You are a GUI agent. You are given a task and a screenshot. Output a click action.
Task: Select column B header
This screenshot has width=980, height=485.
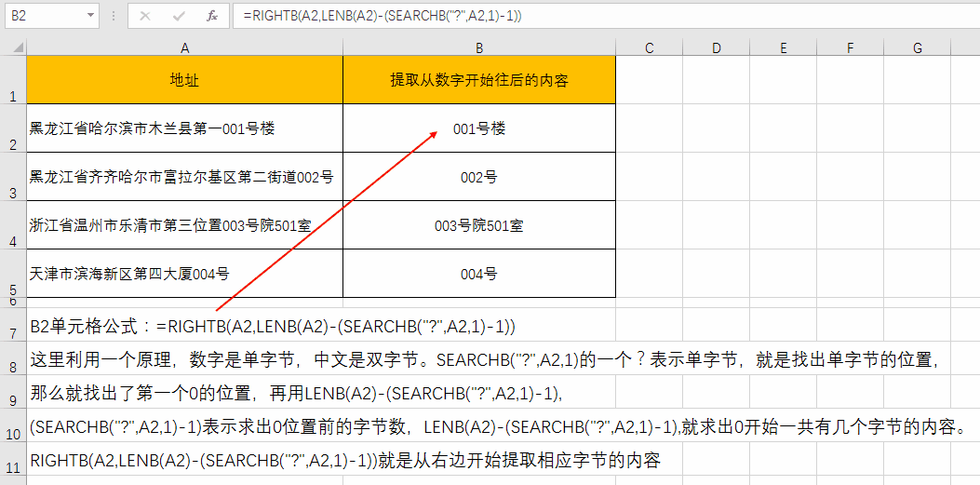478,47
